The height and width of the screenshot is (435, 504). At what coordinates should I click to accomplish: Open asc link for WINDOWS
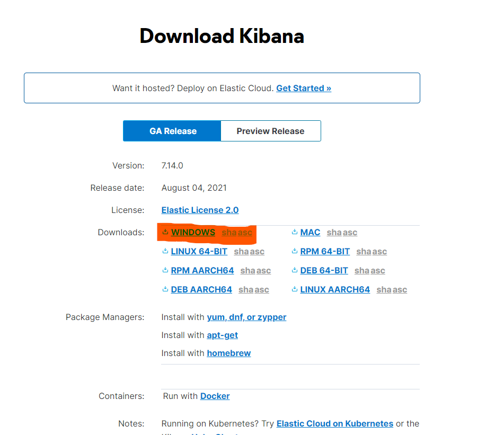[x=245, y=232]
